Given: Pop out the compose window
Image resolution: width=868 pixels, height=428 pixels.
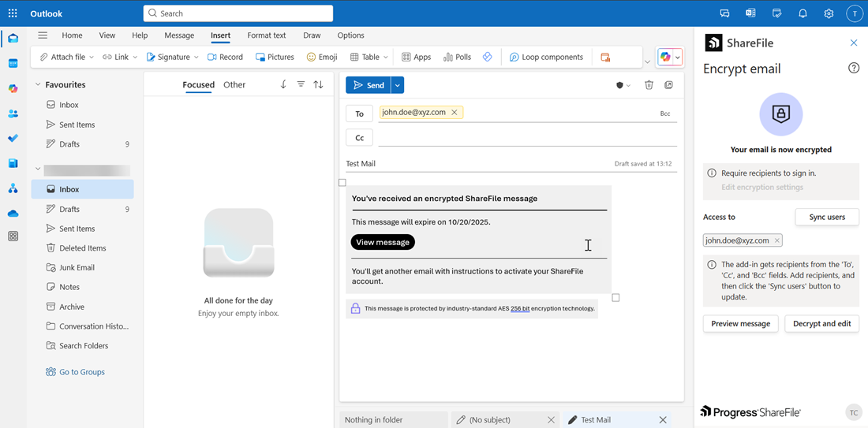Looking at the screenshot, I should (668, 85).
